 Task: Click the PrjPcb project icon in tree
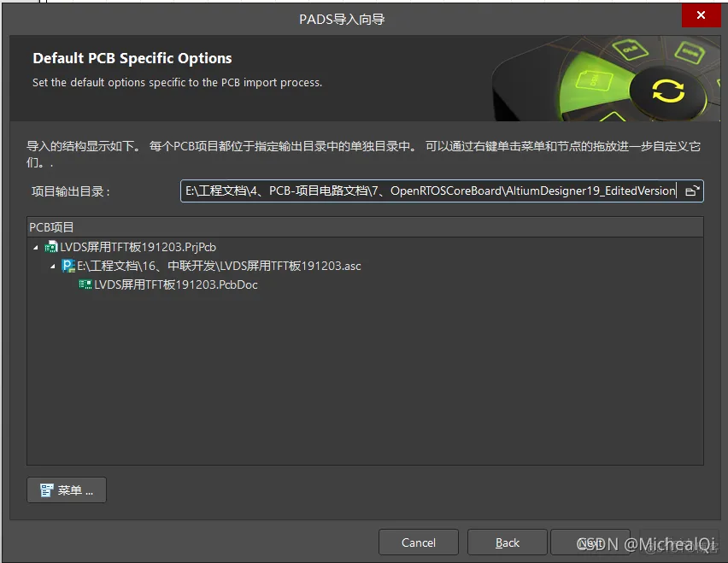(51, 247)
